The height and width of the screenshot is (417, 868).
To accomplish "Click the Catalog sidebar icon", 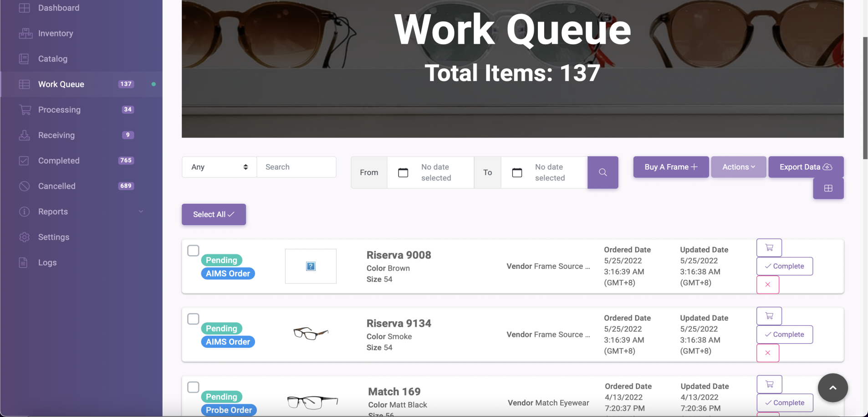I will (x=24, y=59).
